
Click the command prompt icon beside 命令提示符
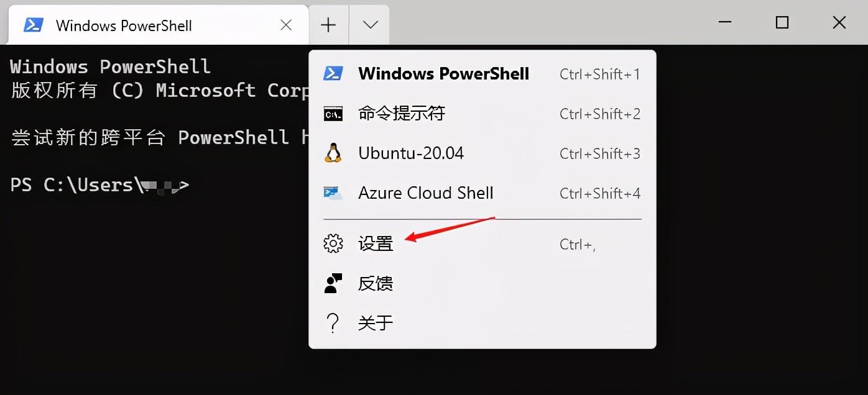pyautogui.click(x=333, y=114)
